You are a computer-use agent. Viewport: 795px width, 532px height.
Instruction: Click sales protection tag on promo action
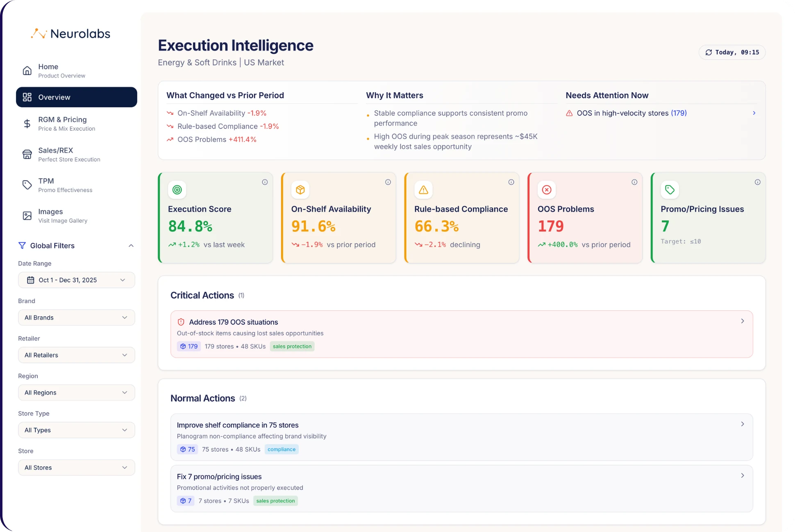(275, 501)
